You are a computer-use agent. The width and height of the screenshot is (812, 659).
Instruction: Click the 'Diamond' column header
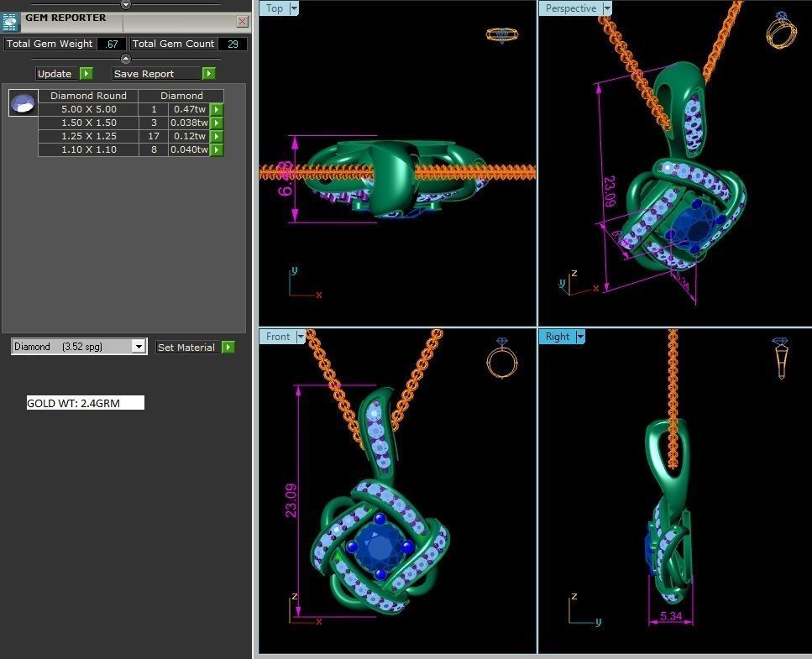point(181,96)
